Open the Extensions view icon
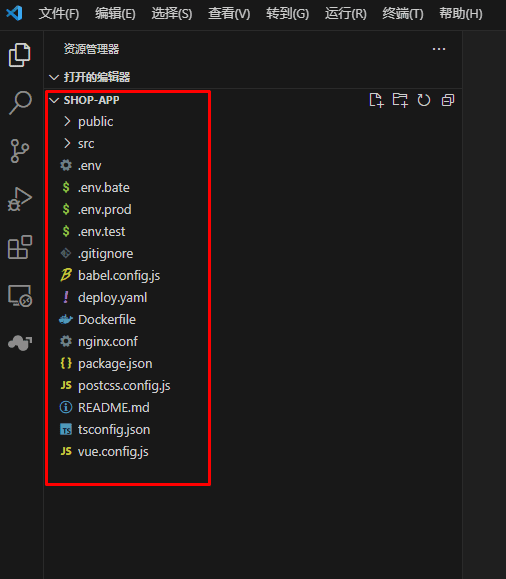Viewport: 506px width, 579px height. (x=20, y=247)
